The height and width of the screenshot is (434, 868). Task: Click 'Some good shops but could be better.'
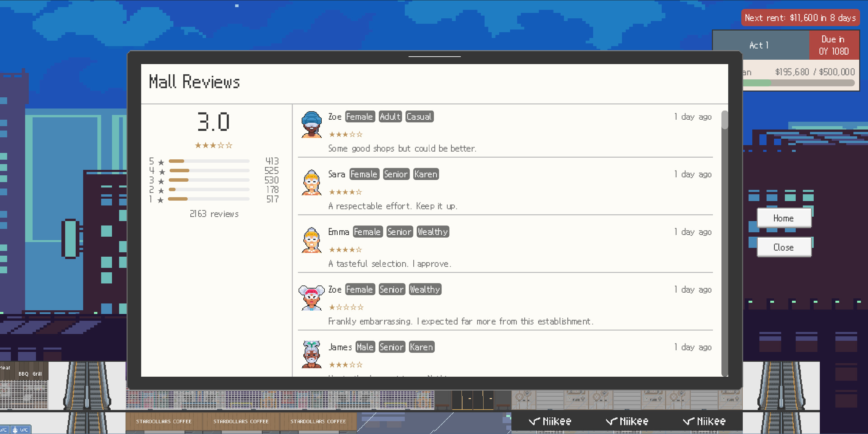(x=402, y=149)
